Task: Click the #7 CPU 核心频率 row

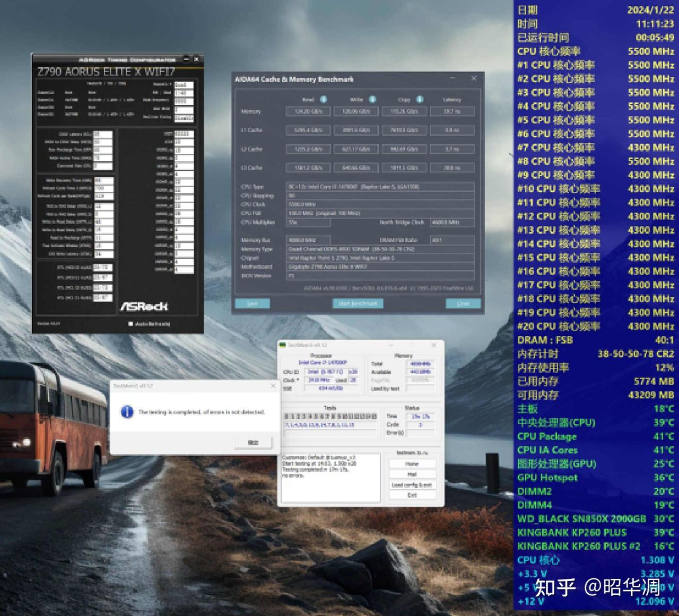Action: [x=596, y=147]
